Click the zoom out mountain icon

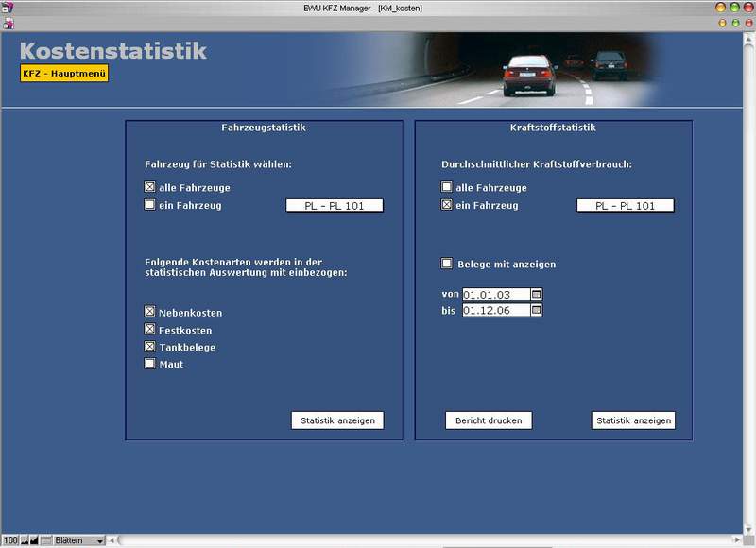(x=25, y=540)
